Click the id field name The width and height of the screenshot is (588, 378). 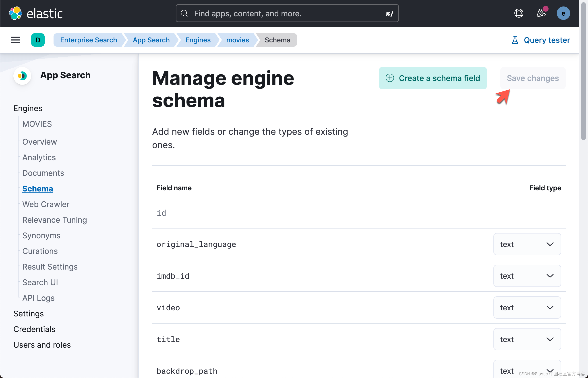point(161,213)
